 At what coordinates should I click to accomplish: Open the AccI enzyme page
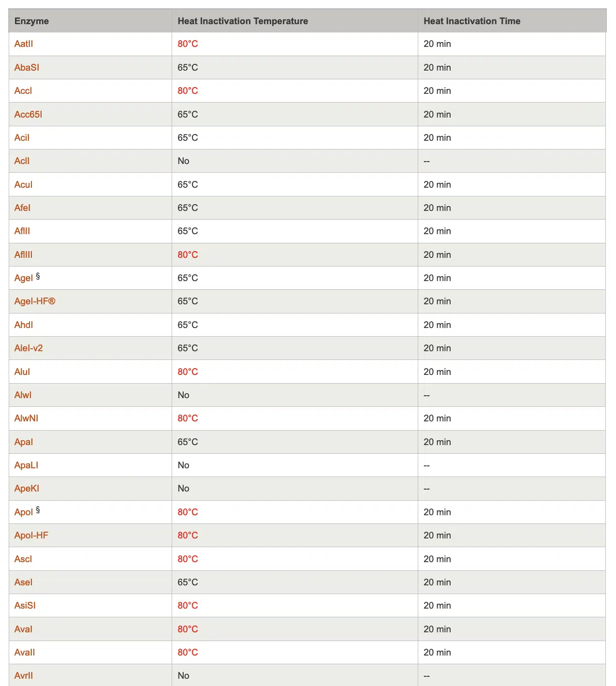(23, 91)
